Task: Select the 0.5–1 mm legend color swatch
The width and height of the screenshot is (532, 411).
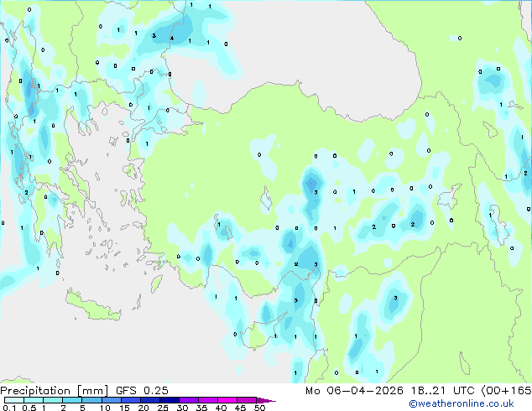Action: [x=34, y=400]
